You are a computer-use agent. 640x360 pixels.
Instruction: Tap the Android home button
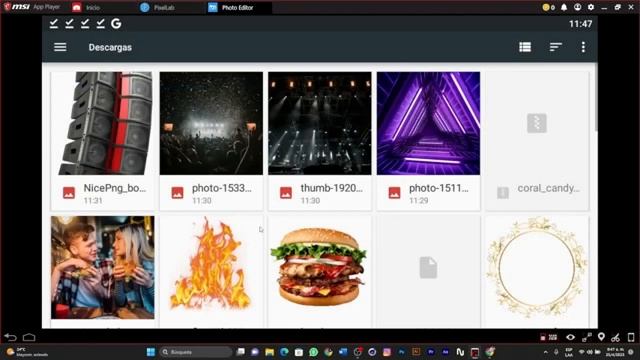pyautogui.click(x=29, y=337)
